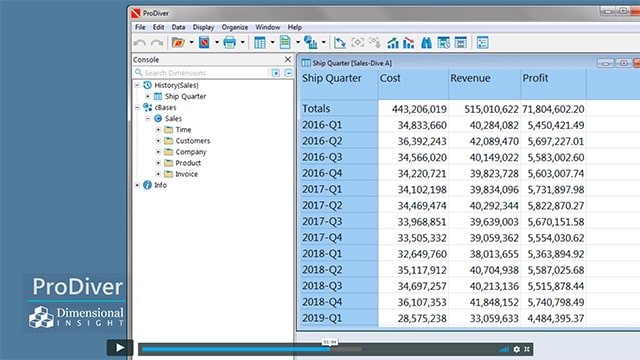Adjust the video volume bars
The width and height of the screenshot is (640, 360).
click(504, 349)
